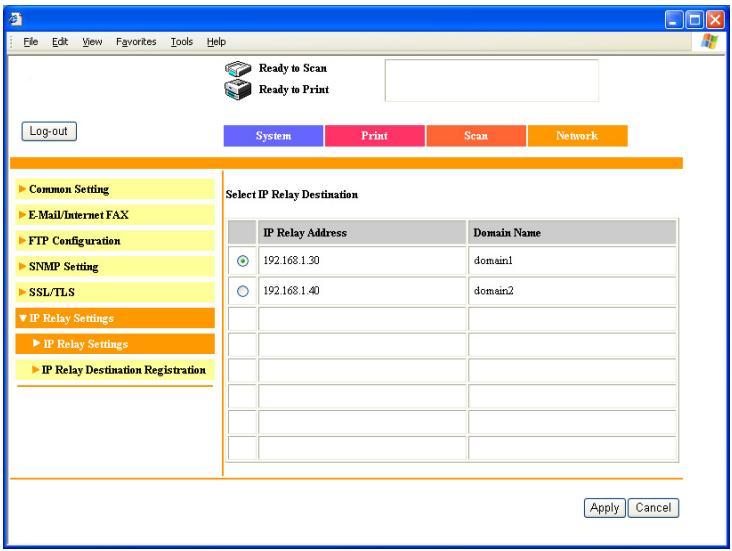Click the Log-out button
The height and width of the screenshot is (551, 732).
(49, 131)
